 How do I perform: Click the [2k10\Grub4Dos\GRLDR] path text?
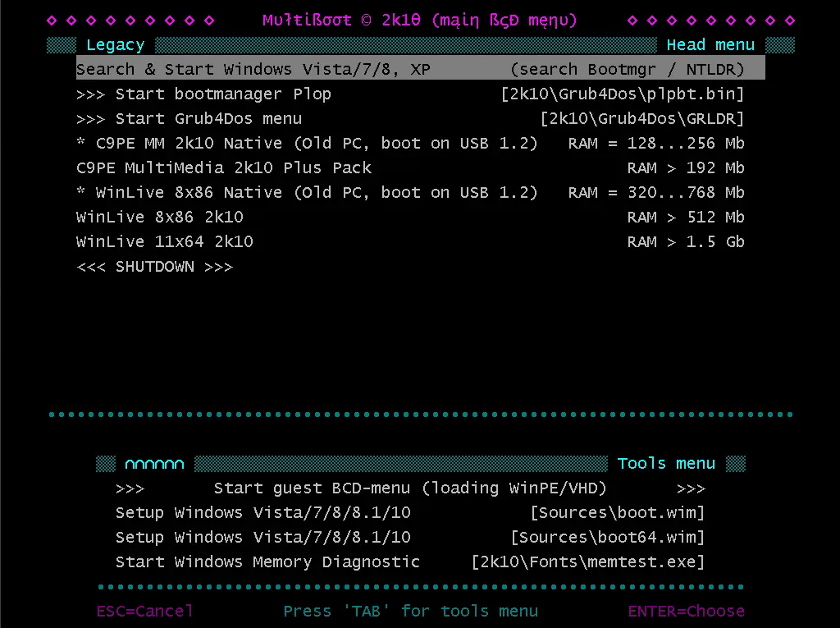click(642, 118)
